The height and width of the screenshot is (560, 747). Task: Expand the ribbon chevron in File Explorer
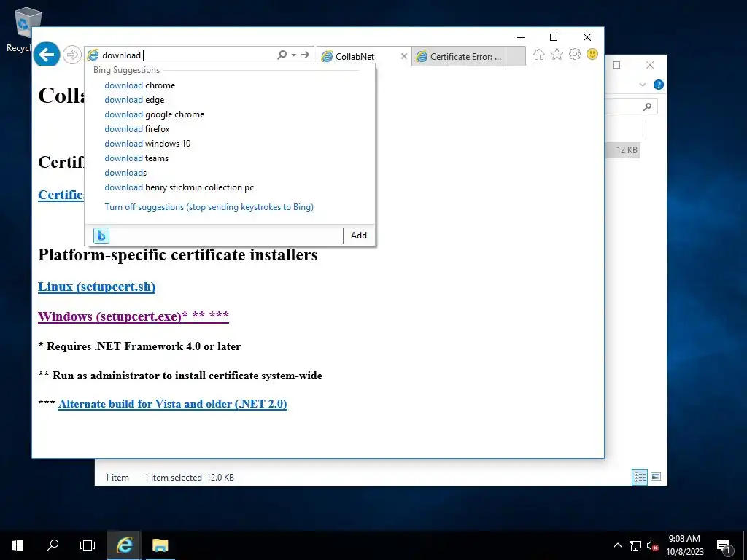[x=642, y=85]
